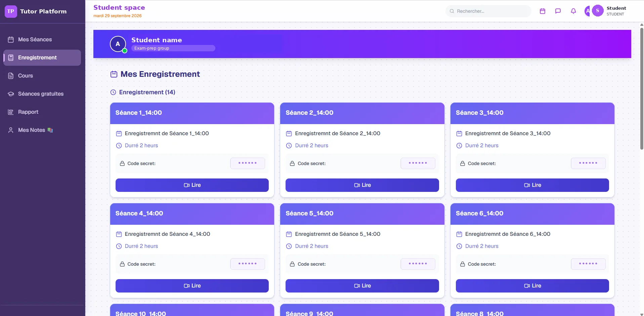Viewport: 644px width, 316px height.
Task: Reveal secret code on Séance 4 card
Action: (x=248, y=264)
